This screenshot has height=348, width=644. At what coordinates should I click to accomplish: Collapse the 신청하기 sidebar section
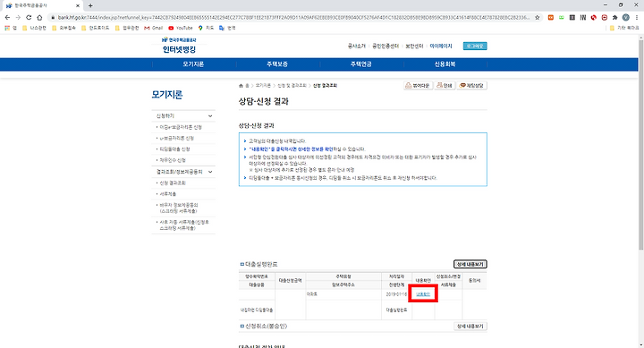point(210,116)
